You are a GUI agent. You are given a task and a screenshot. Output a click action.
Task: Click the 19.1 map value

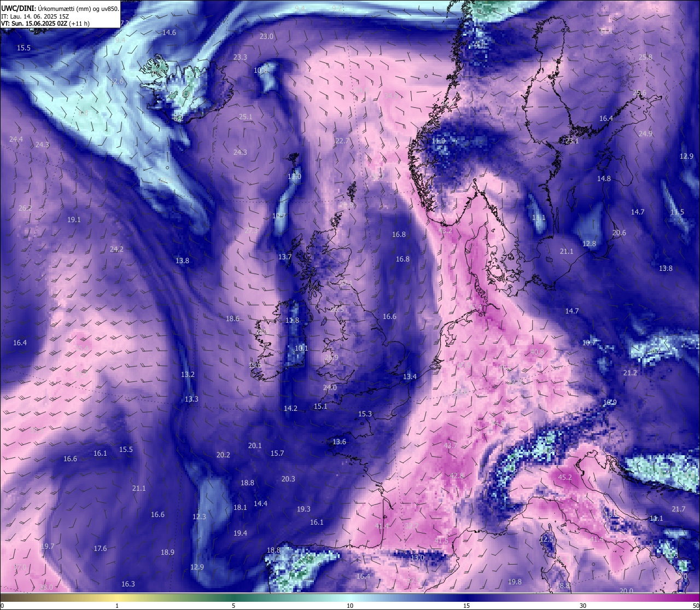tap(74, 220)
